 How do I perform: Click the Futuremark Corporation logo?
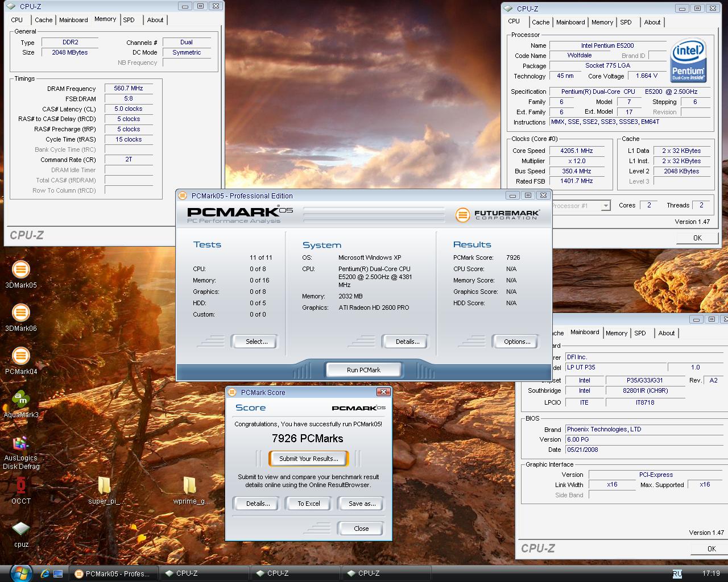pyautogui.click(x=497, y=215)
